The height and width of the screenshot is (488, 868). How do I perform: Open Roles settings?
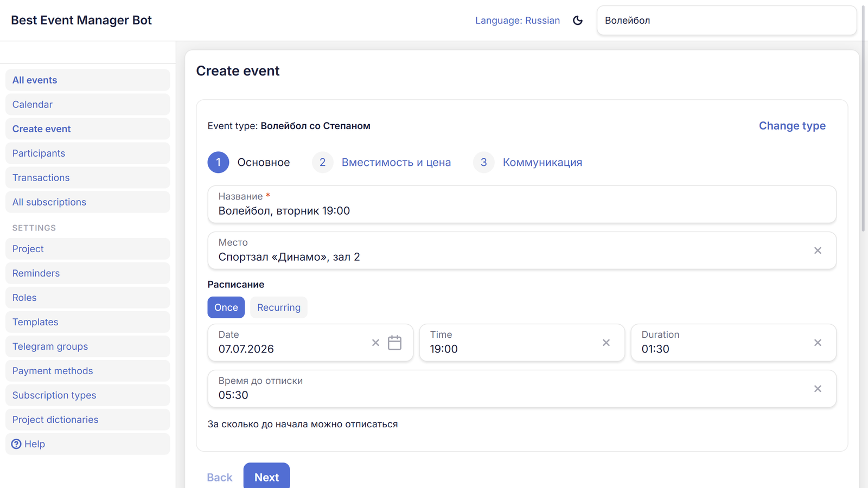[88, 298]
